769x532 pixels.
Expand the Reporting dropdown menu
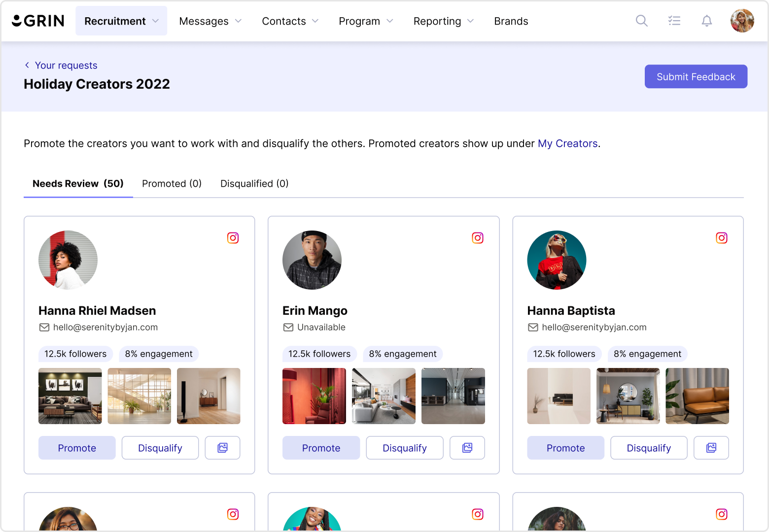point(444,21)
